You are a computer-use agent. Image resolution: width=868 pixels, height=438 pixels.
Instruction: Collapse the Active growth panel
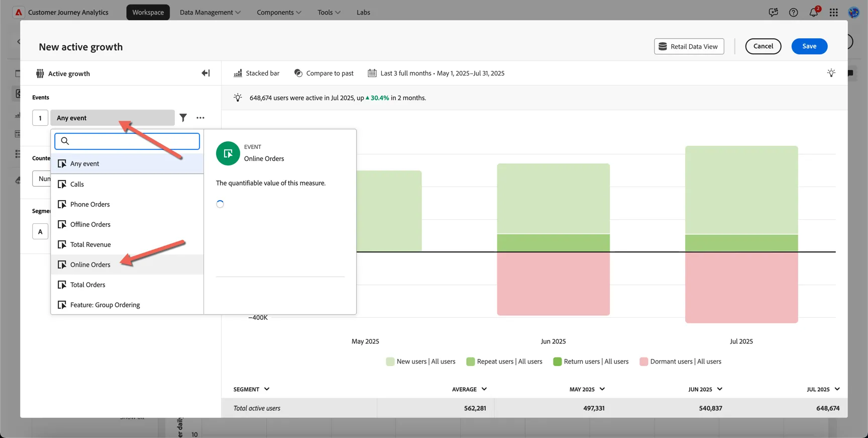point(205,73)
